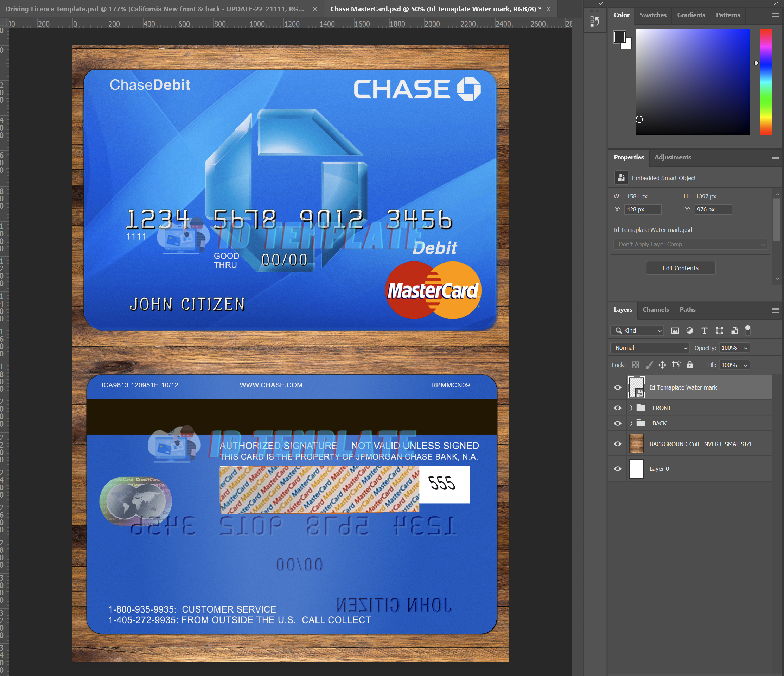This screenshot has width=784, height=676.
Task: Hide the FRONT group layer
Action: pos(618,408)
